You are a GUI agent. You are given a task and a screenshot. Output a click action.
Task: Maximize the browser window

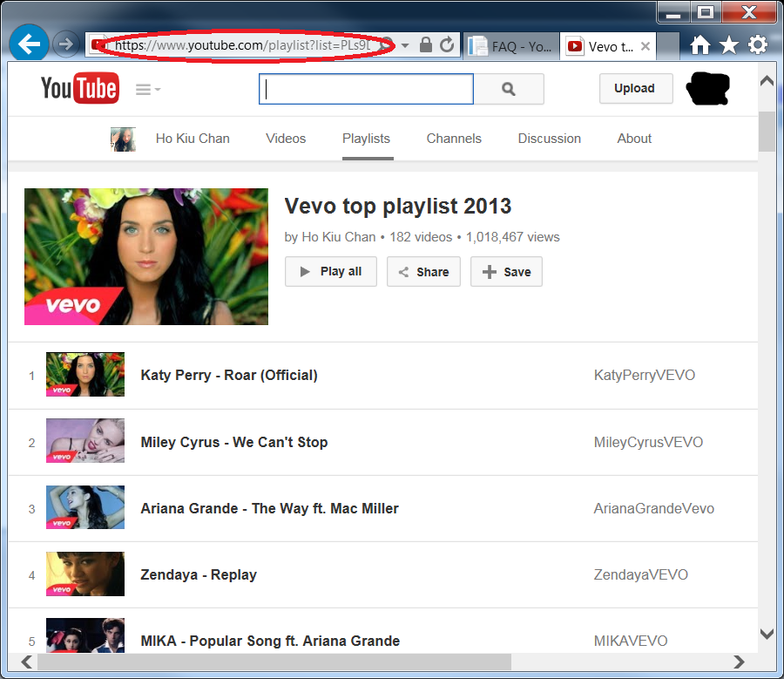tap(705, 13)
